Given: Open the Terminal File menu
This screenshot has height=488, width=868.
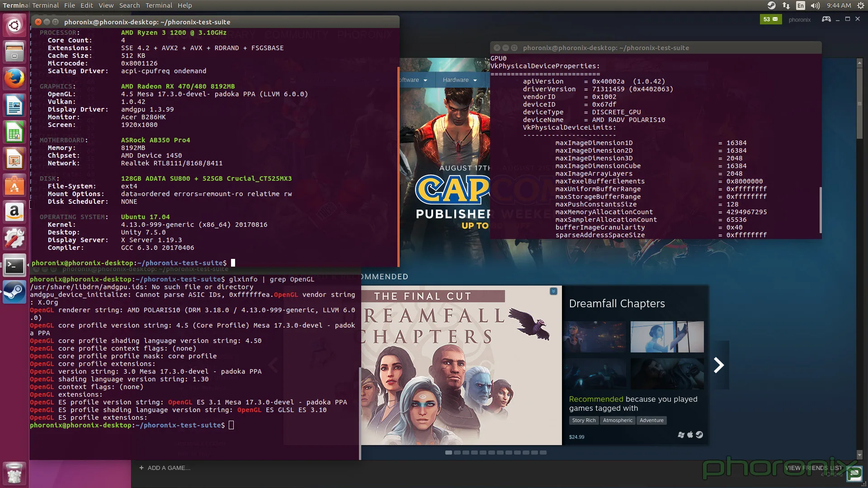Looking at the screenshot, I should (x=70, y=5).
